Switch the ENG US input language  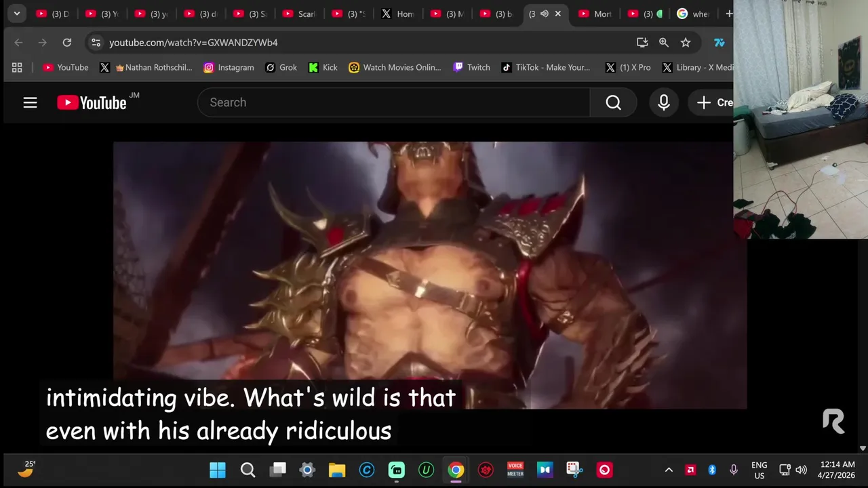(759, 470)
